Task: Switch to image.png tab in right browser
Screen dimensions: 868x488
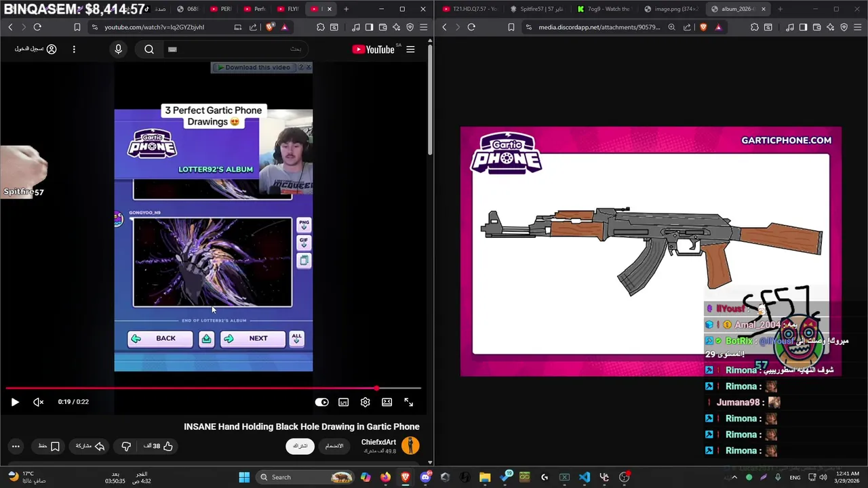Action: click(x=671, y=9)
